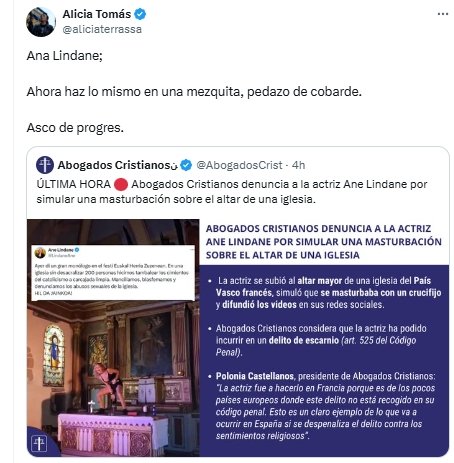Open Abogados Cristianos account name
The image size is (454, 463).
tap(117, 165)
